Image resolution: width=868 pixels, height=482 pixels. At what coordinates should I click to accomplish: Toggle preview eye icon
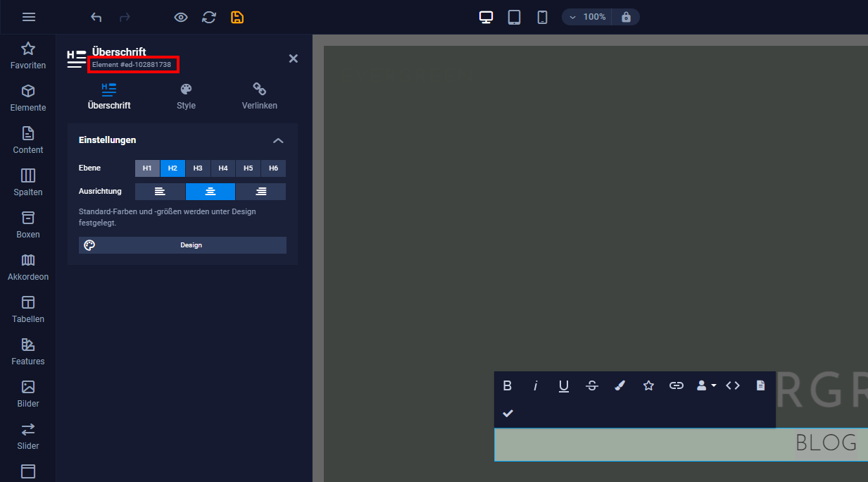coord(181,17)
